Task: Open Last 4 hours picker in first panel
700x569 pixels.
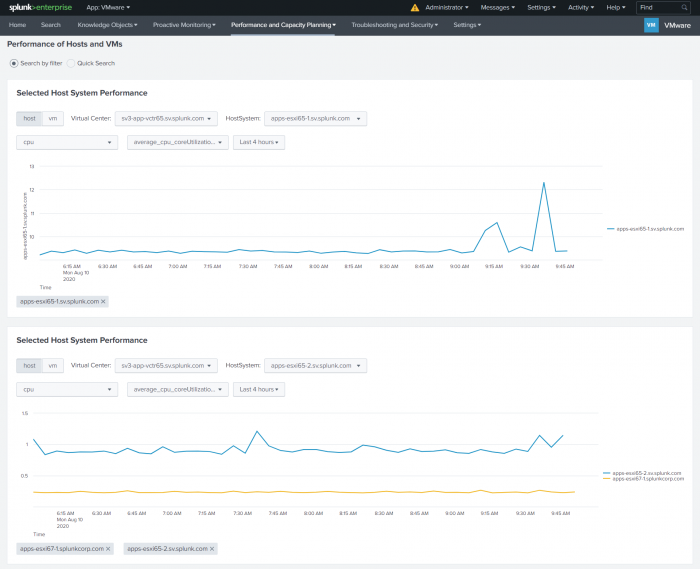Action: 259,142
